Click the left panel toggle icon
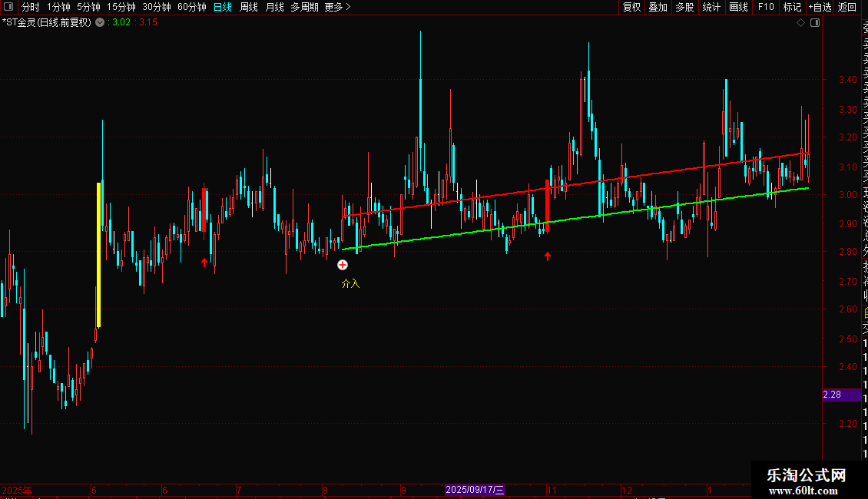Screen dimensions: 868x499 (x=8, y=7)
